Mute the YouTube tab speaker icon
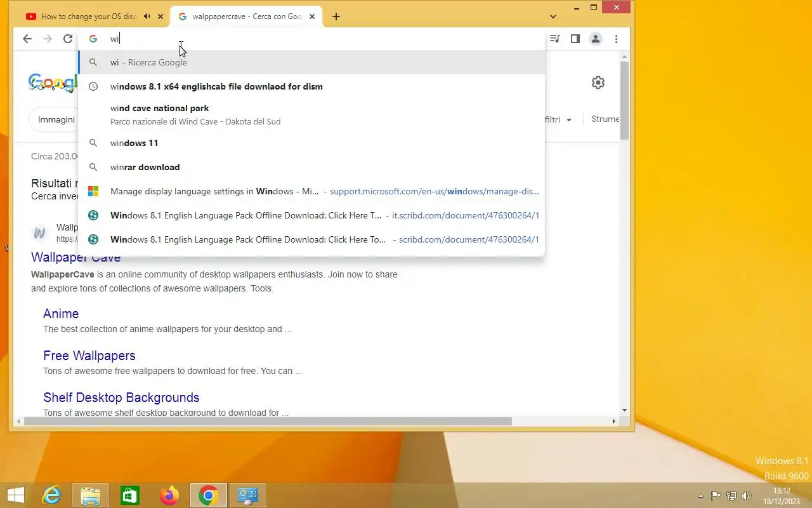 coord(147,17)
